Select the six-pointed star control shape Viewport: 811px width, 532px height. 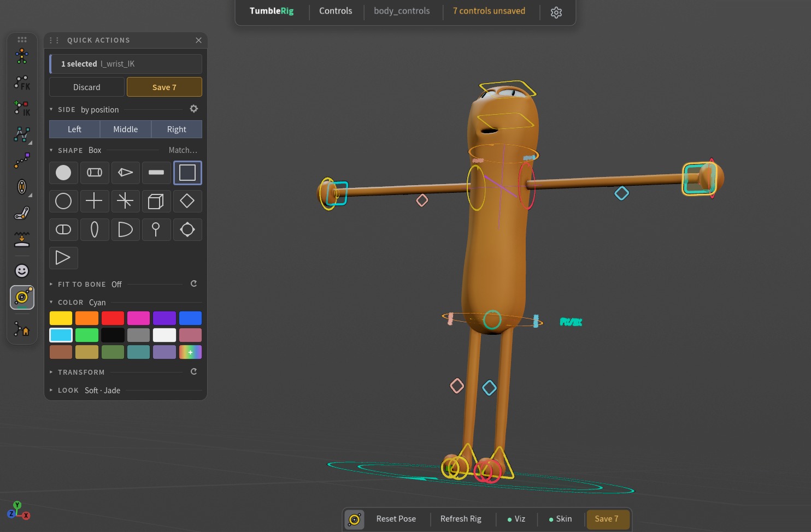coord(125,201)
